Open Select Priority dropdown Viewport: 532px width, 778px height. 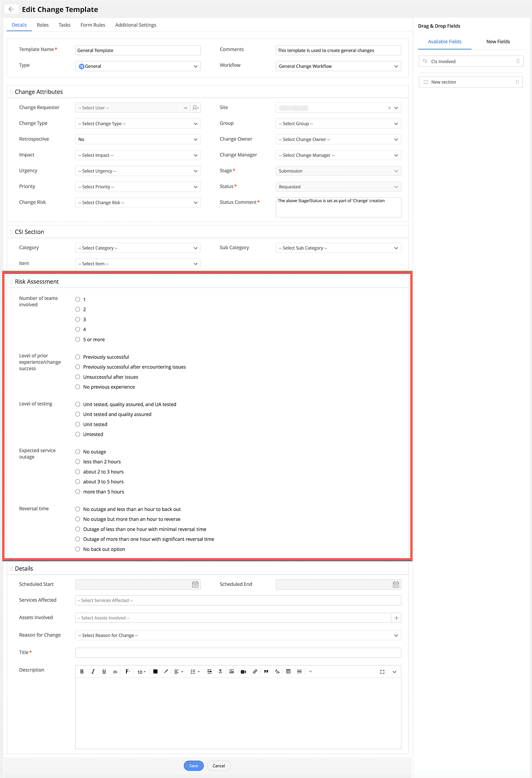[138, 187]
